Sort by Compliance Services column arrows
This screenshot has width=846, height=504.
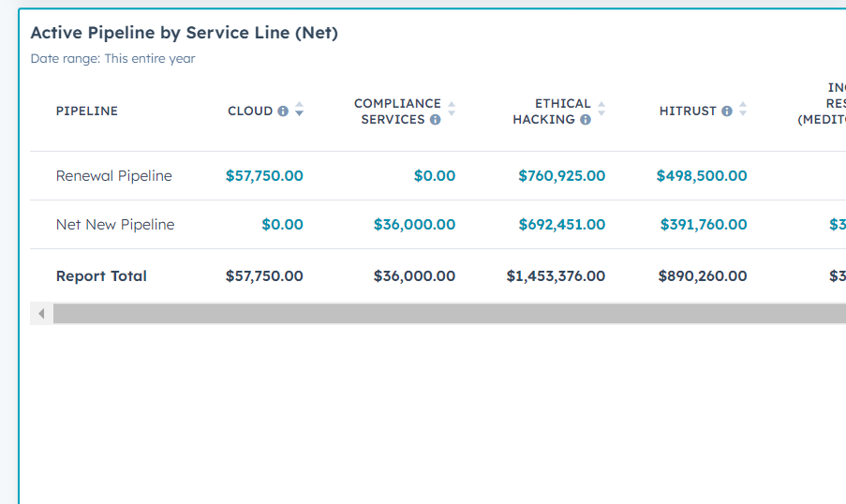coord(452,110)
